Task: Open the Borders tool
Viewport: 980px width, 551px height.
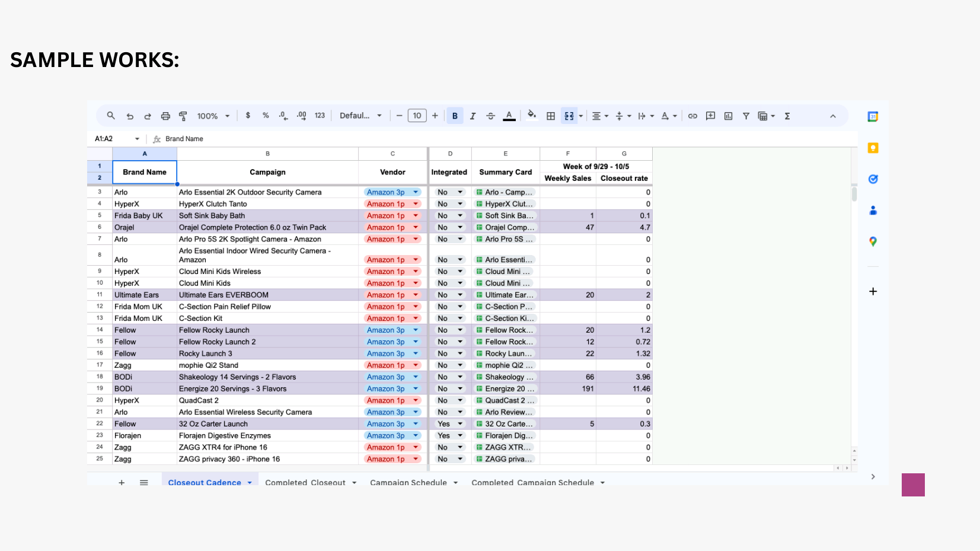Action: coord(551,116)
